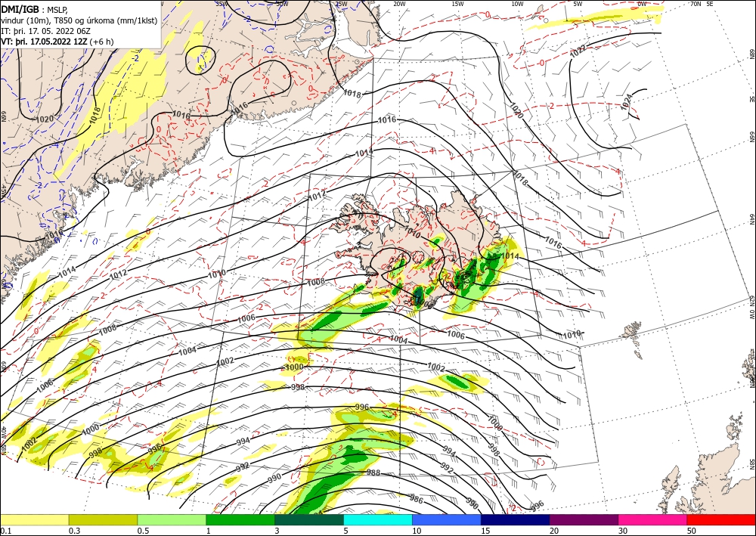Click the blue 10–15 legend swatch
This screenshot has height=536, width=756.
click(447, 519)
